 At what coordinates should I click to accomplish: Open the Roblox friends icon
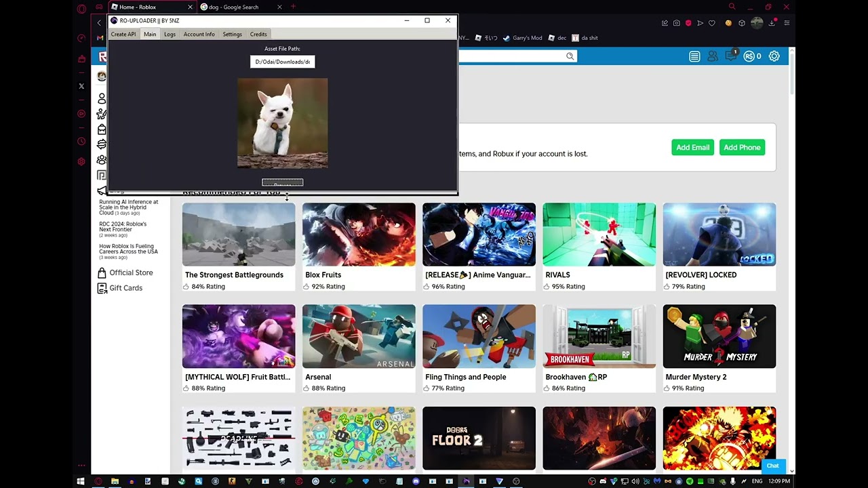pyautogui.click(x=713, y=56)
